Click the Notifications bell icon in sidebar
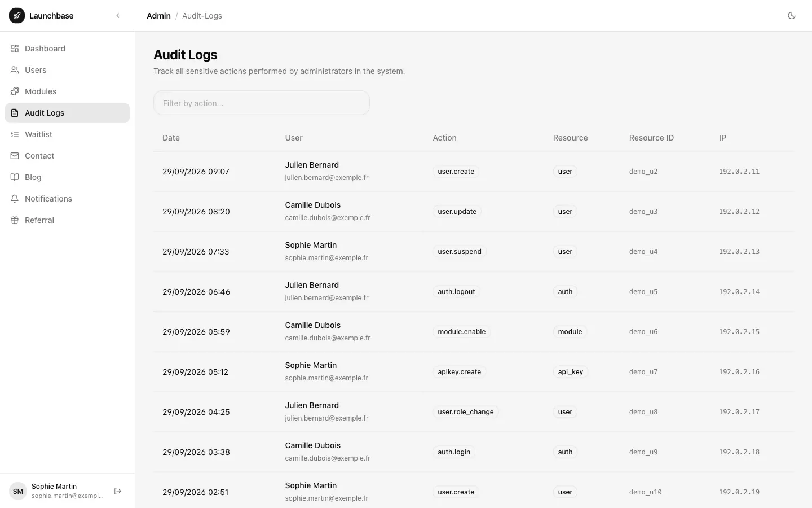 click(15, 199)
